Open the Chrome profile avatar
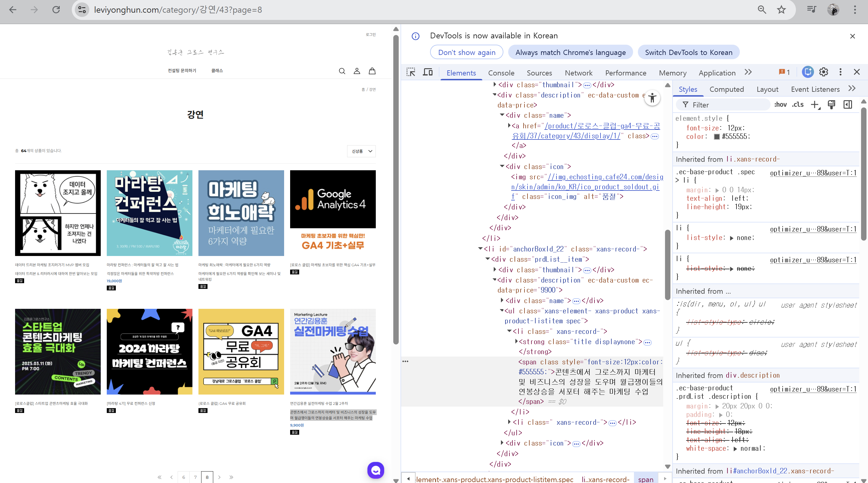 point(833,10)
